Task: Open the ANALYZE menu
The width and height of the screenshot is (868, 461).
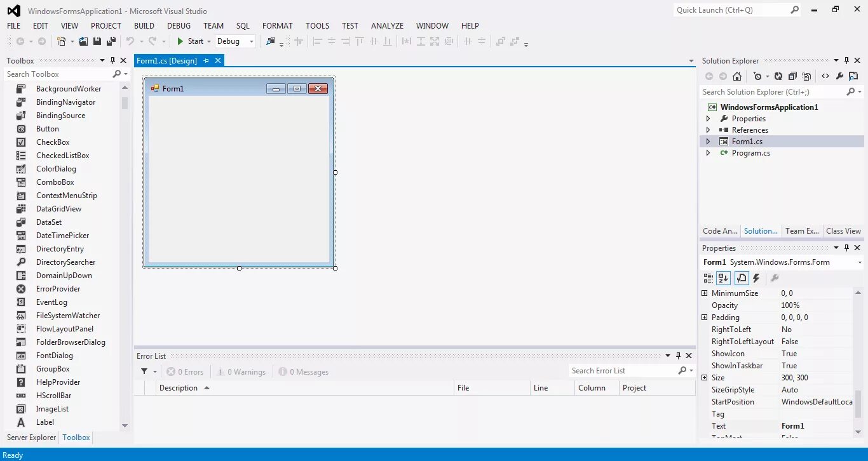Action: pyautogui.click(x=388, y=25)
